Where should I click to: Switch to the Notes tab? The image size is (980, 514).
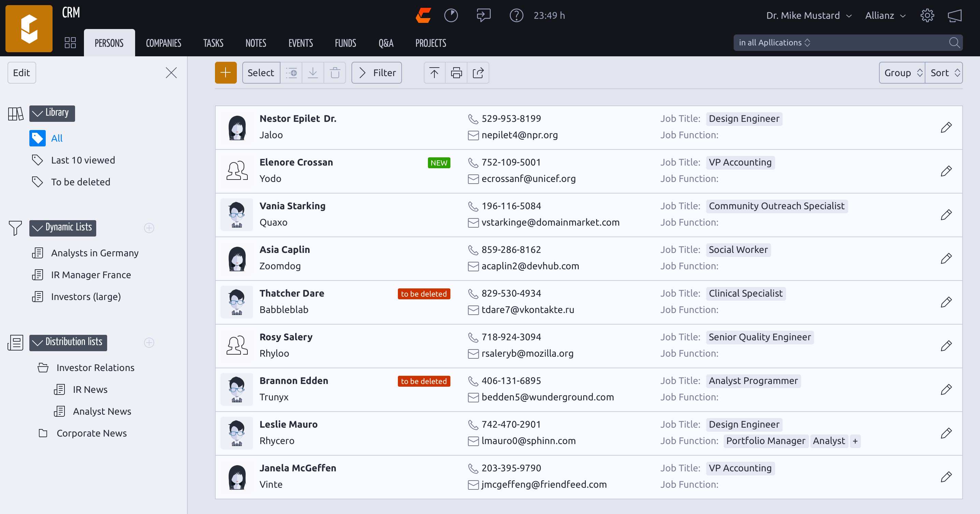(256, 43)
